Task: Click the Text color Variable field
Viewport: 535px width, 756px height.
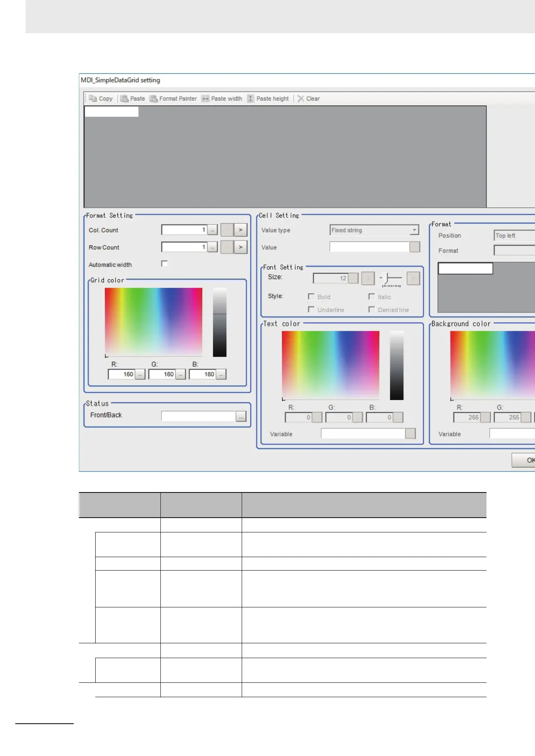Action: click(363, 433)
